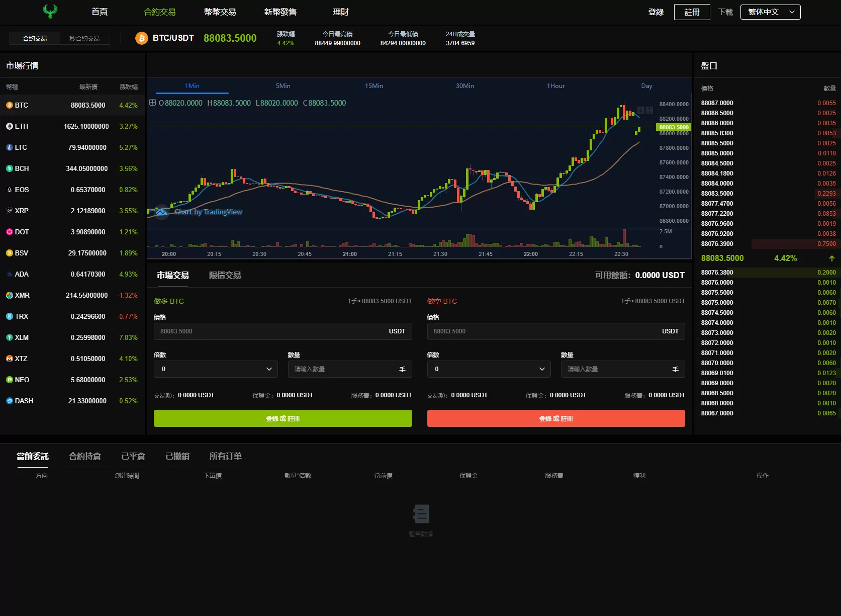The image size is (841, 616).
Task: Switch order type to 限價交易
Action: [225, 276]
